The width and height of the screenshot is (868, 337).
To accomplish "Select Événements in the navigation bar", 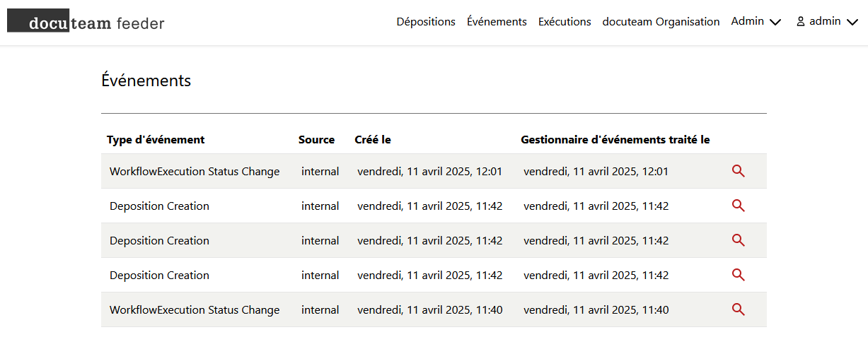I will coord(497,22).
